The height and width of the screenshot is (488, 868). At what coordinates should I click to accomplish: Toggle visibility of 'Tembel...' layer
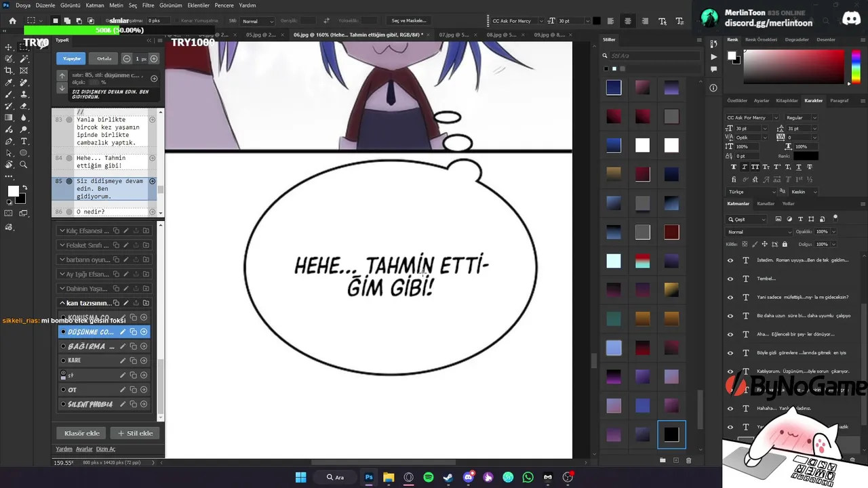pyautogui.click(x=730, y=279)
